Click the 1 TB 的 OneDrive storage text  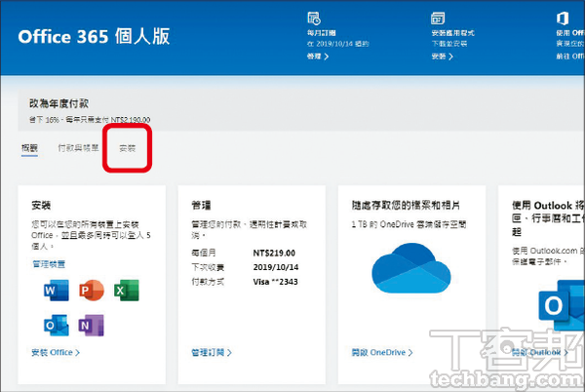click(x=409, y=224)
